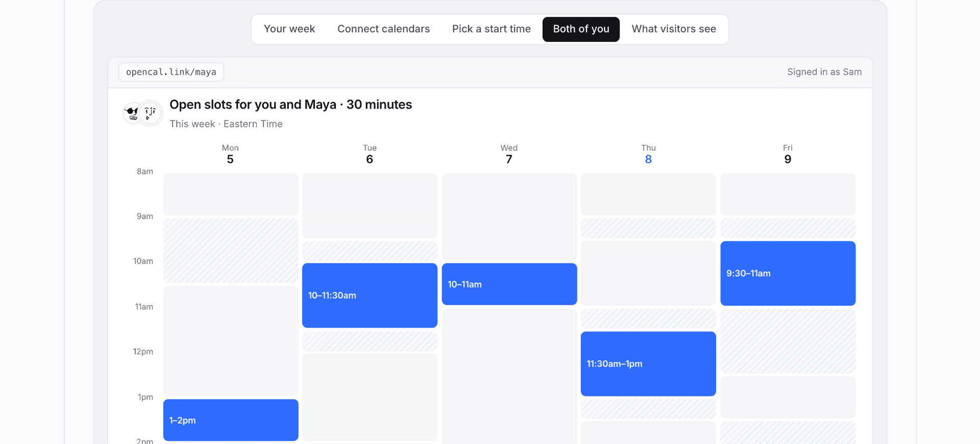Click Maya's face avatar

point(150,113)
